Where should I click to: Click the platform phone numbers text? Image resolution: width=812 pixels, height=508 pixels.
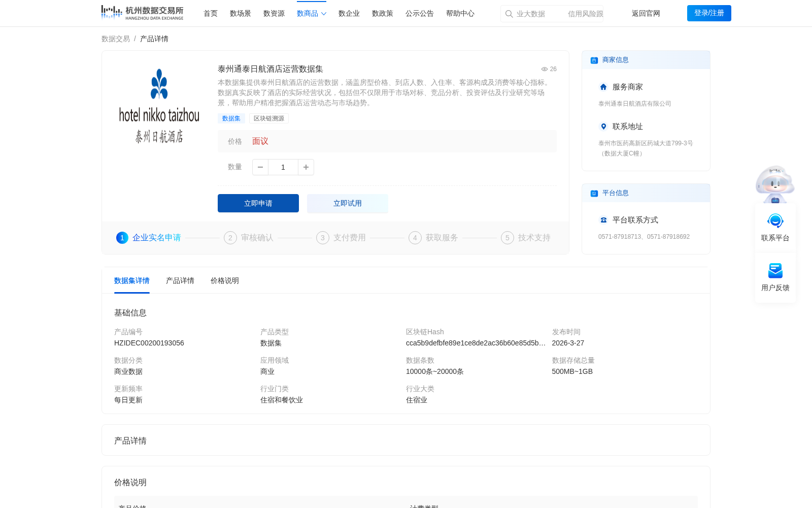click(x=644, y=237)
